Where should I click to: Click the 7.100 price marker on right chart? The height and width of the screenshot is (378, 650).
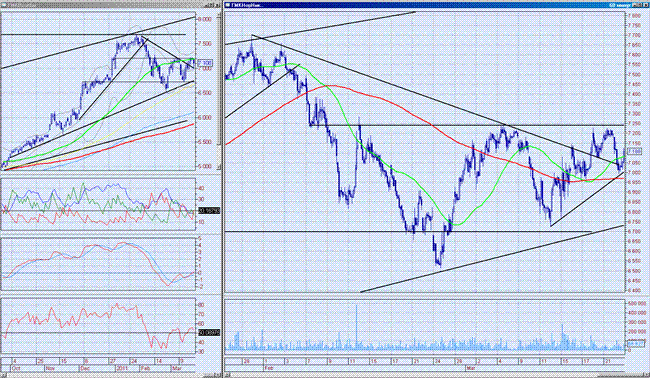coord(635,152)
